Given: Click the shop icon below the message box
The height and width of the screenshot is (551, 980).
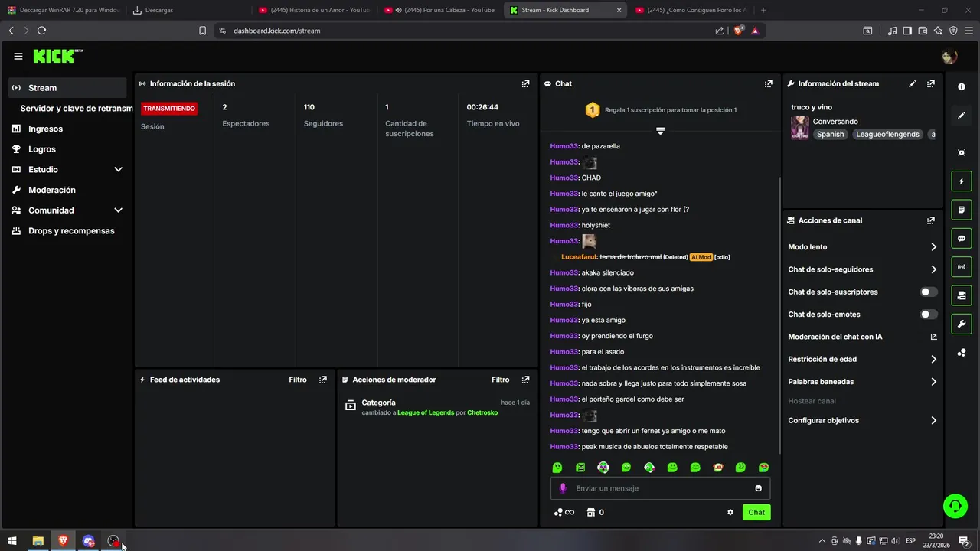Looking at the screenshot, I should click(591, 513).
